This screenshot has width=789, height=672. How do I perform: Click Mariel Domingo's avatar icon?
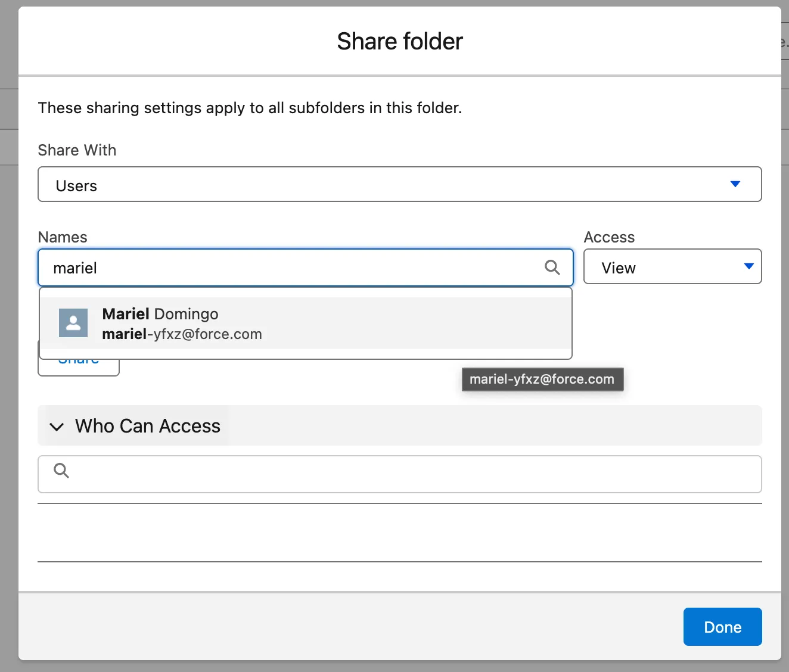(x=73, y=323)
